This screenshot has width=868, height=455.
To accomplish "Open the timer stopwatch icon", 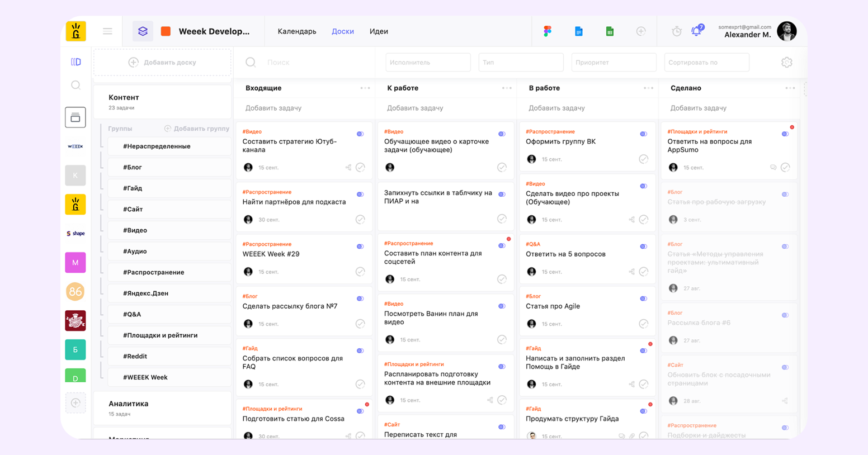I will (x=677, y=31).
